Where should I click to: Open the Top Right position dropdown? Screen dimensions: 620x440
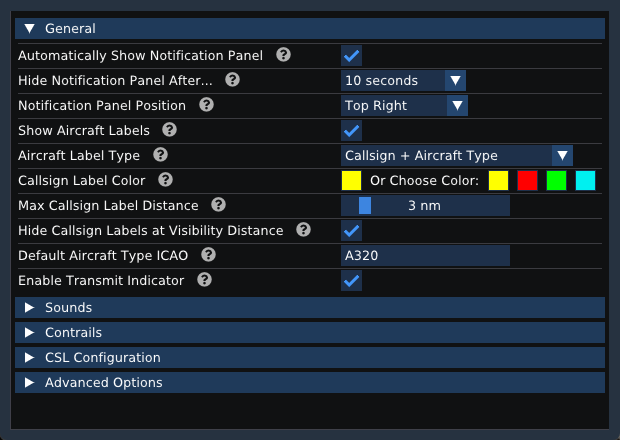(404, 106)
